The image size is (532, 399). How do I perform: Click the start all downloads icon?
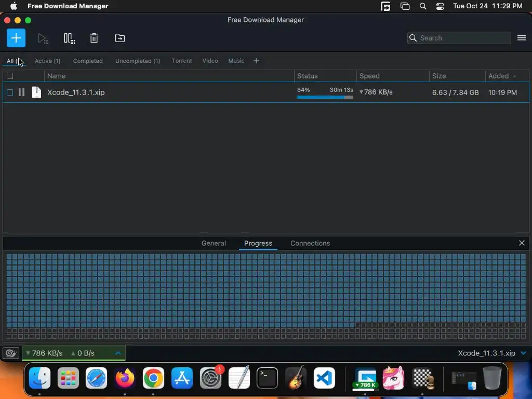pyautogui.click(x=43, y=38)
